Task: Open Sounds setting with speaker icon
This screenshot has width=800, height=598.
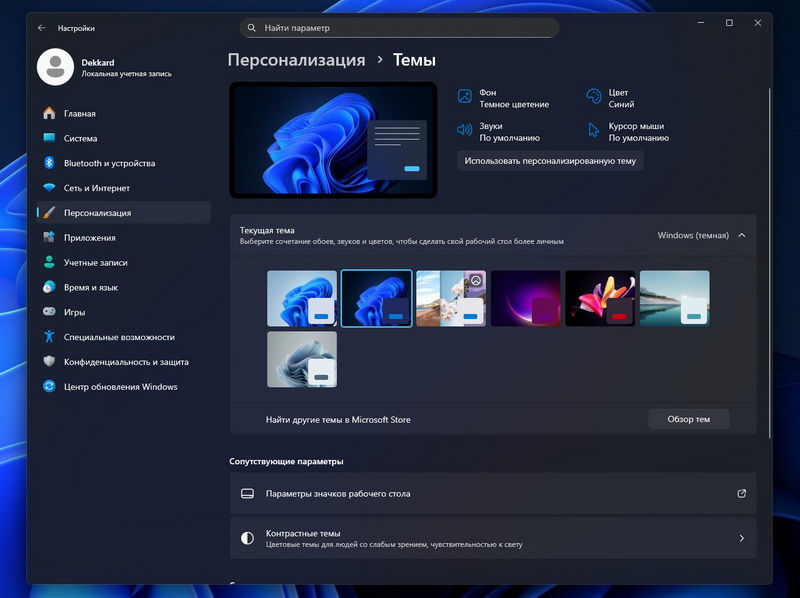Action: pos(464,131)
